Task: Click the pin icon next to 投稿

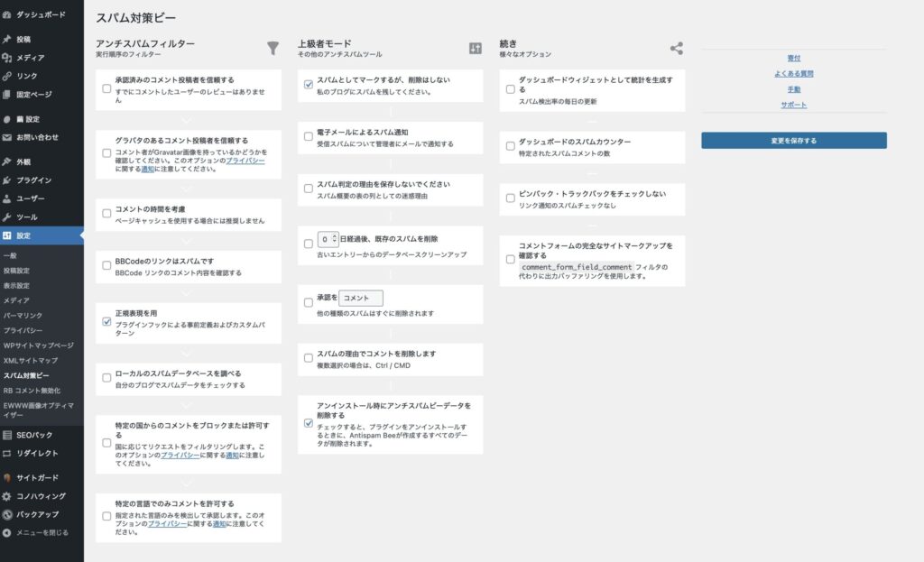Action: (x=7, y=40)
